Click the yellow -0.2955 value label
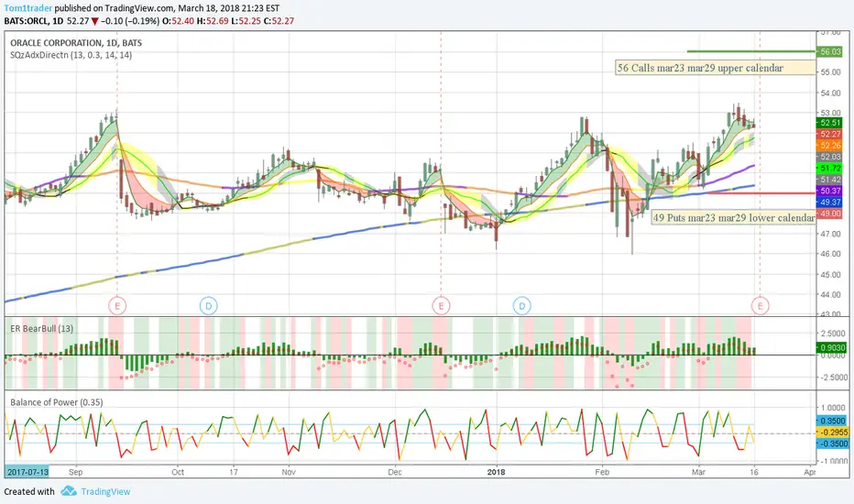Viewport: 854px width, 504px height. pyautogui.click(x=833, y=433)
